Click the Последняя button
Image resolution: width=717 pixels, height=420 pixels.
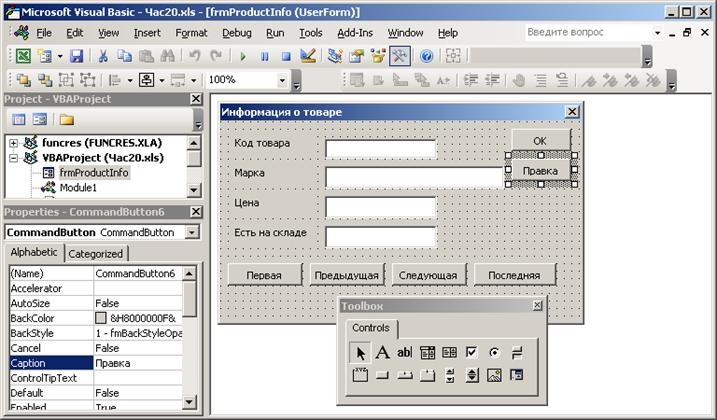514,275
